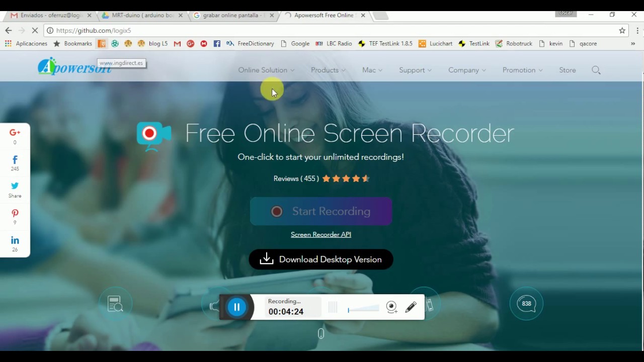Image resolution: width=644 pixels, height=362 pixels.
Task: Open the blog L5 bookmark
Action: (x=152, y=44)
